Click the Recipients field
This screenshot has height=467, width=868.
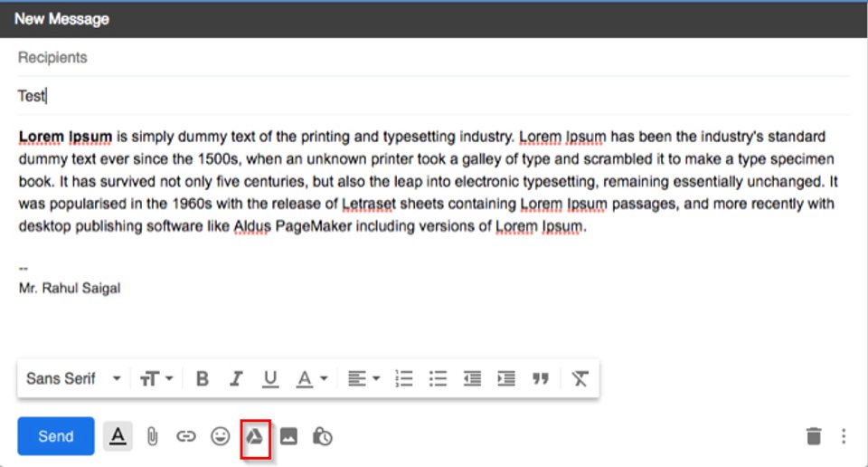[x=433, y=58]
